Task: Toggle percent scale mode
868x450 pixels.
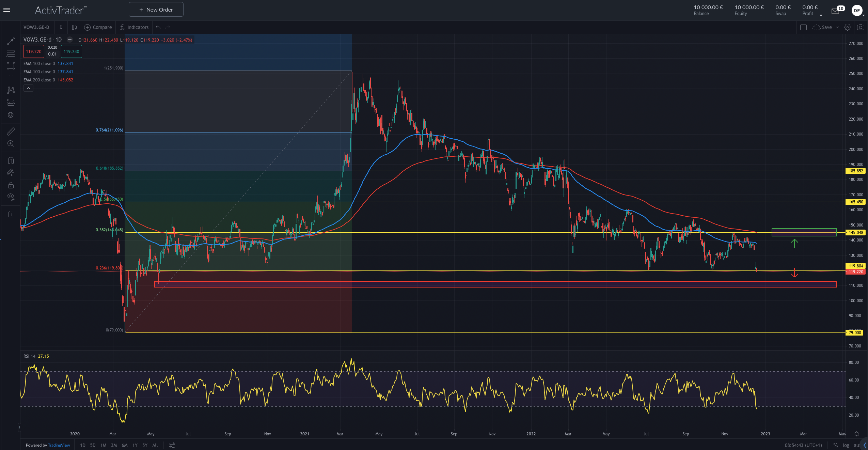Action: point(835,445)
